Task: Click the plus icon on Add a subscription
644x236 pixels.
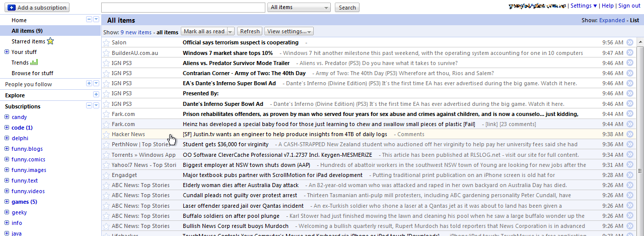Action: (x=12, y=8)
